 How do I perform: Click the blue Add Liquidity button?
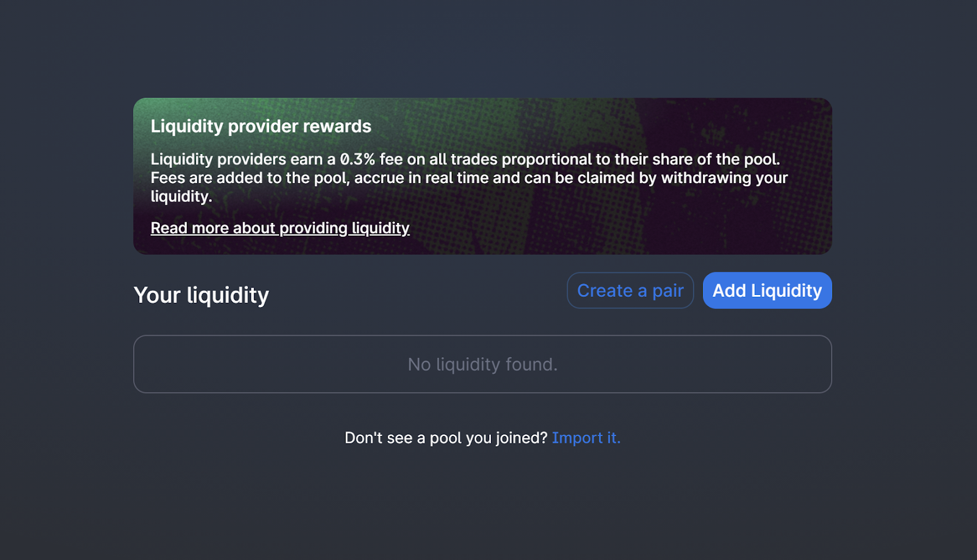(x=767, y=291)
